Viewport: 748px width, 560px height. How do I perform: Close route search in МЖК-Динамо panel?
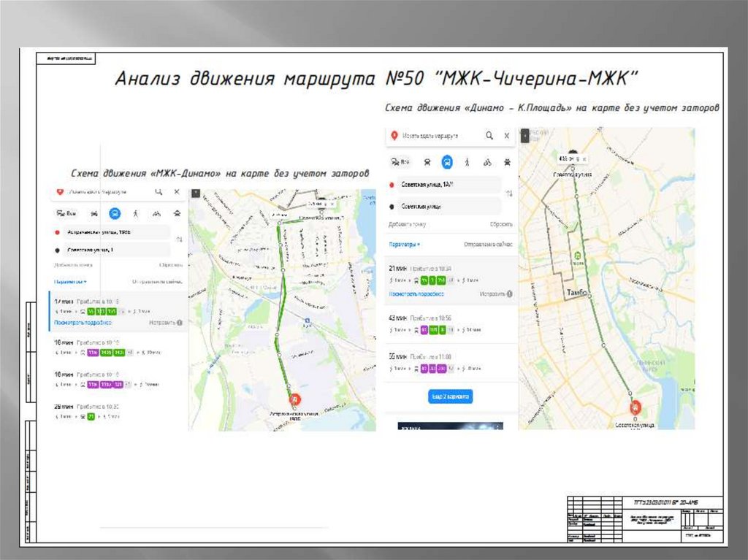(x=177, y=192)
